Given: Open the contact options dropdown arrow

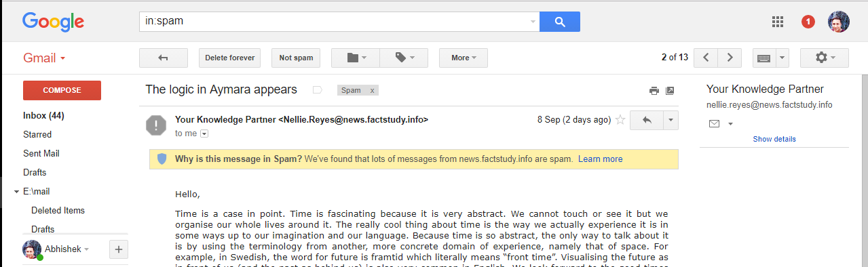Looking at the screenshot, I should (731, 124).
